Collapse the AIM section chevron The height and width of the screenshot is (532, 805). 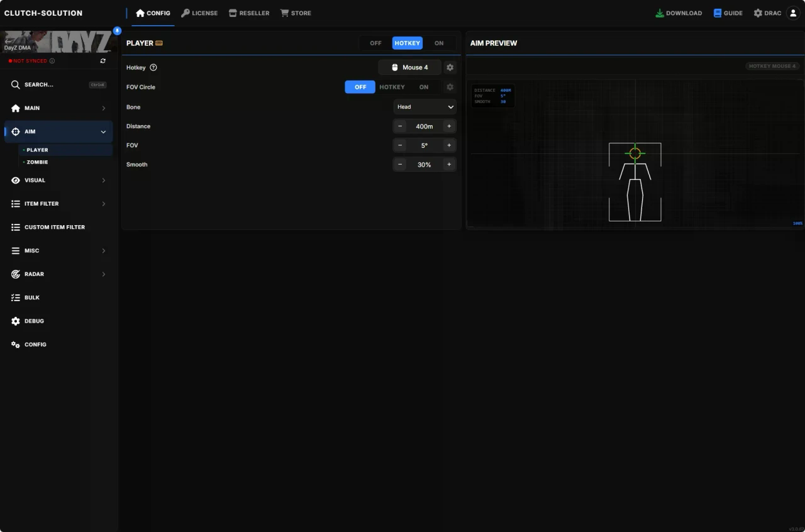click(103, 131)
